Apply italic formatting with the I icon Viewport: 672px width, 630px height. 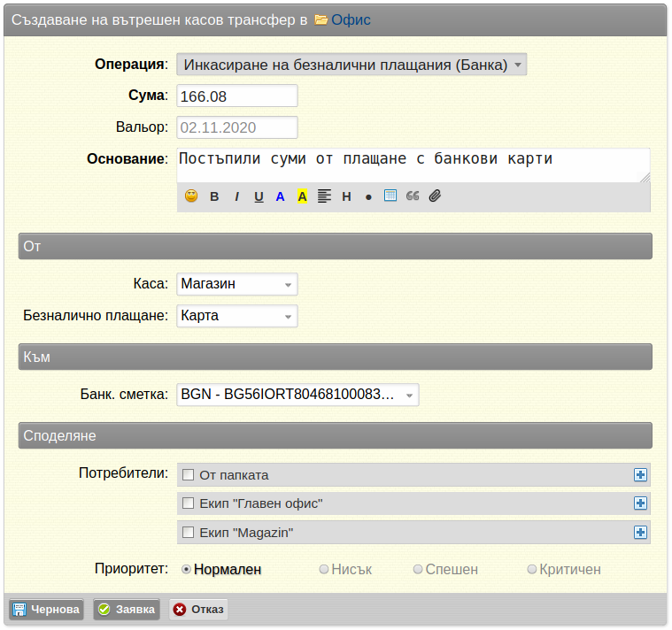point(236,196)
